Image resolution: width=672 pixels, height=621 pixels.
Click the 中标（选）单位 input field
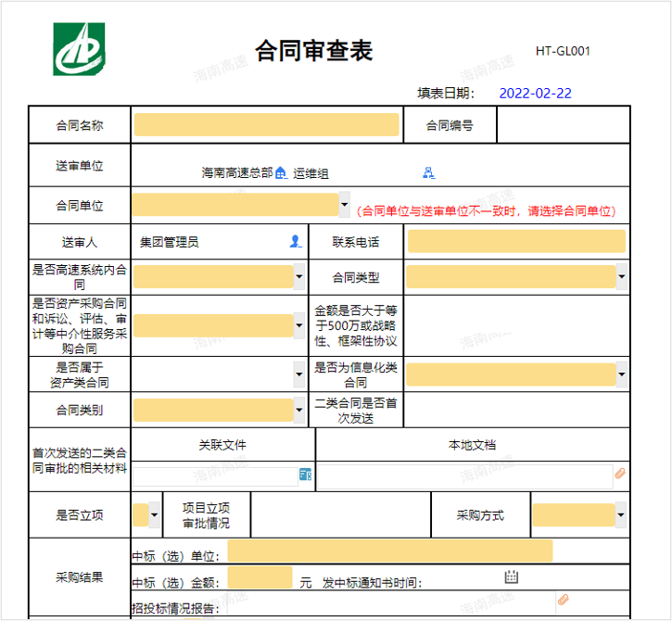(x=389, y=551)
